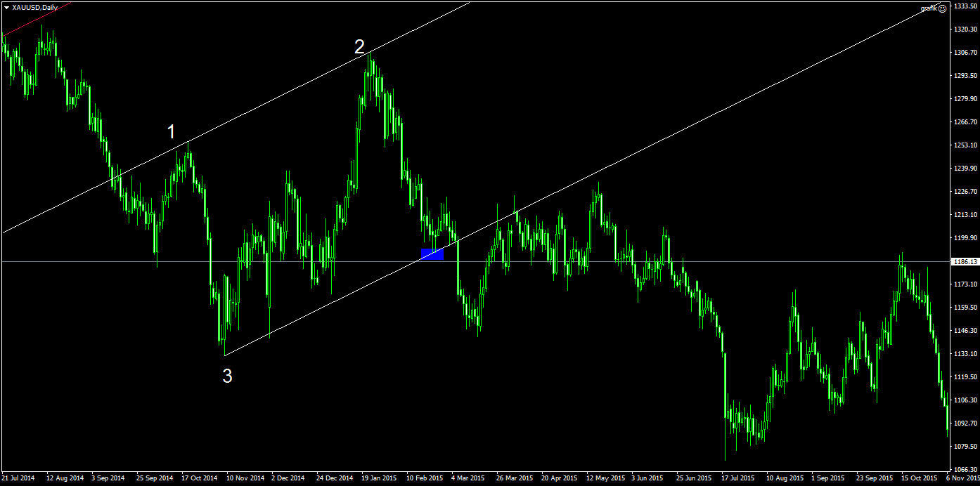Click the 1159.50 price scale value

967,307
